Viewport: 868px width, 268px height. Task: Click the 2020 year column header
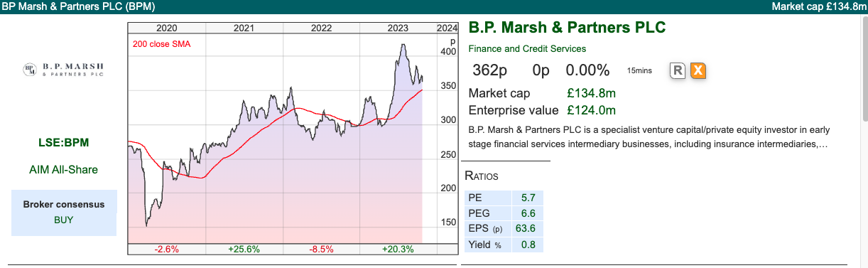[x=166, y=28]
